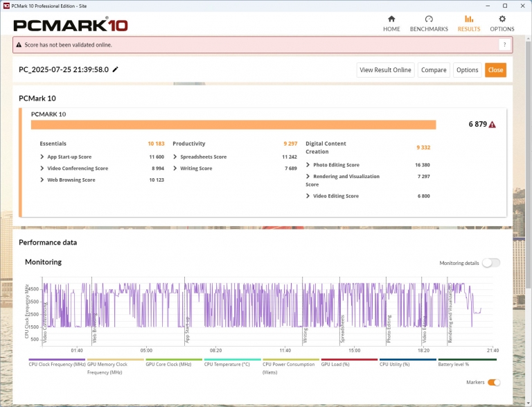The image size is (532, 407).
Task: Click the orange PCMark 10 score bar
Action: pyautogui.click(x=233, y=125)
